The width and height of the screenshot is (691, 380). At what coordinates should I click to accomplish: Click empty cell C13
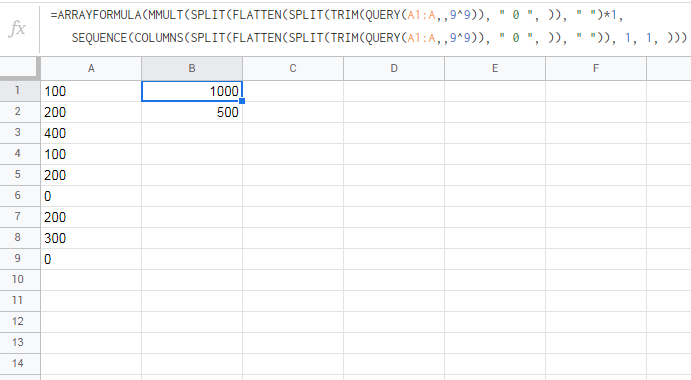pyautogui.click(x=293, y=343)
